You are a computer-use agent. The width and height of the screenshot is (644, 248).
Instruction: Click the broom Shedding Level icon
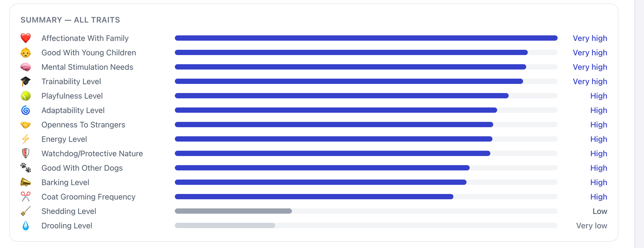point(25,211)
